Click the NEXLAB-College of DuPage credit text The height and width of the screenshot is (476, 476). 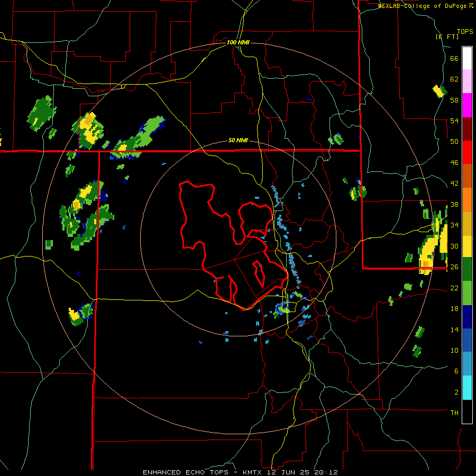[425, 6]
